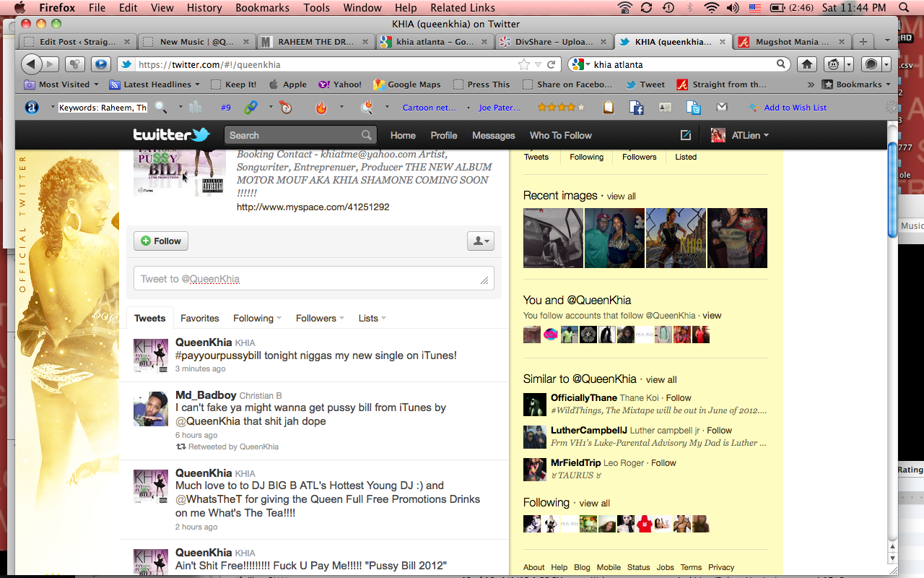Click the magnifier icon in the Twitter search box
The height and width of the screenshot is (578, 924).
367,135
